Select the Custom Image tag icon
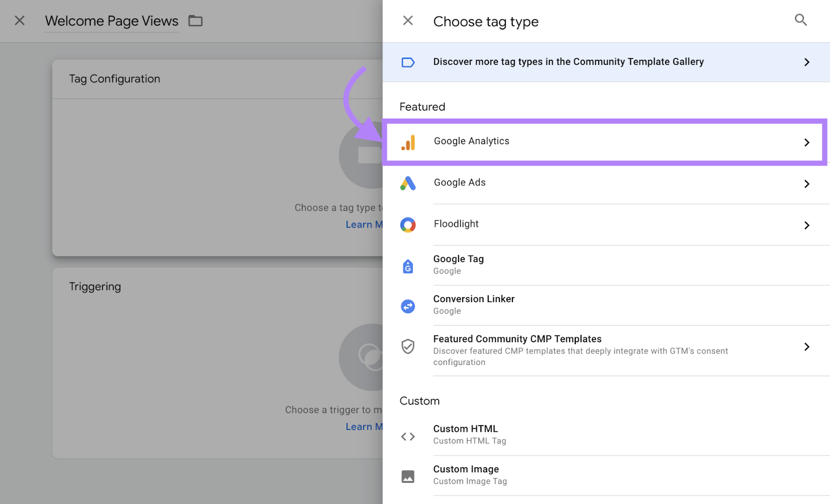This screenshot has width=830, height=504. [x=408, y=476]
